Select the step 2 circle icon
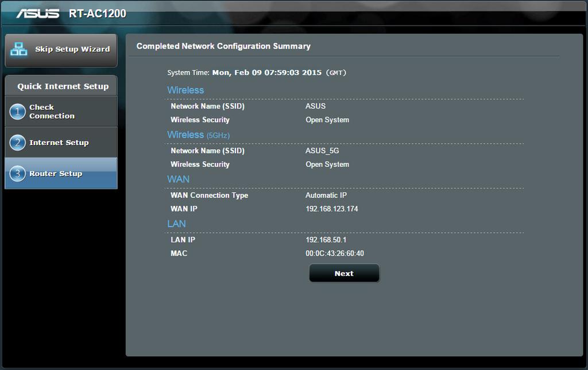 pyautogui.click(x=17, y=143)
